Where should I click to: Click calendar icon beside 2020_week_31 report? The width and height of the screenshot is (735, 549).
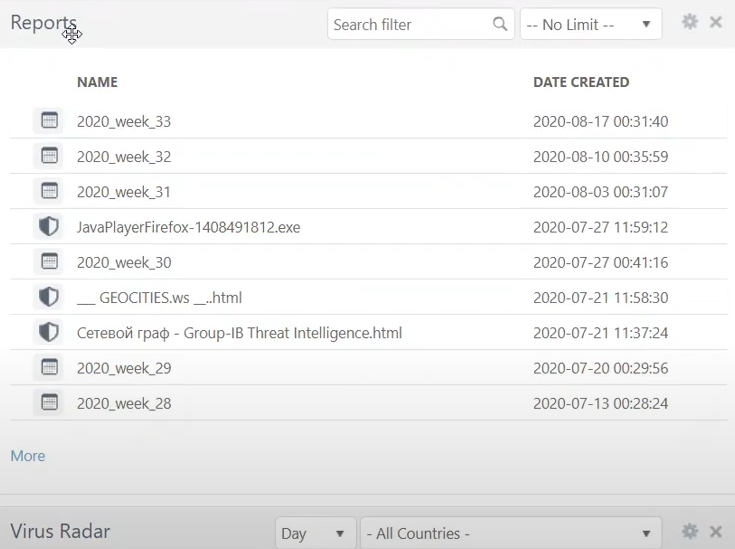[48, 191]
